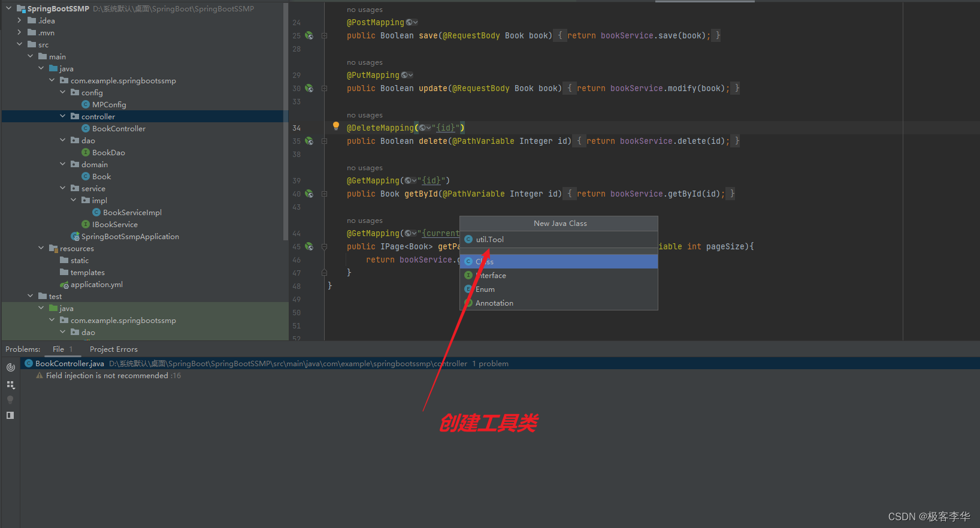Collapse the impl package

[x=73, y=200]
